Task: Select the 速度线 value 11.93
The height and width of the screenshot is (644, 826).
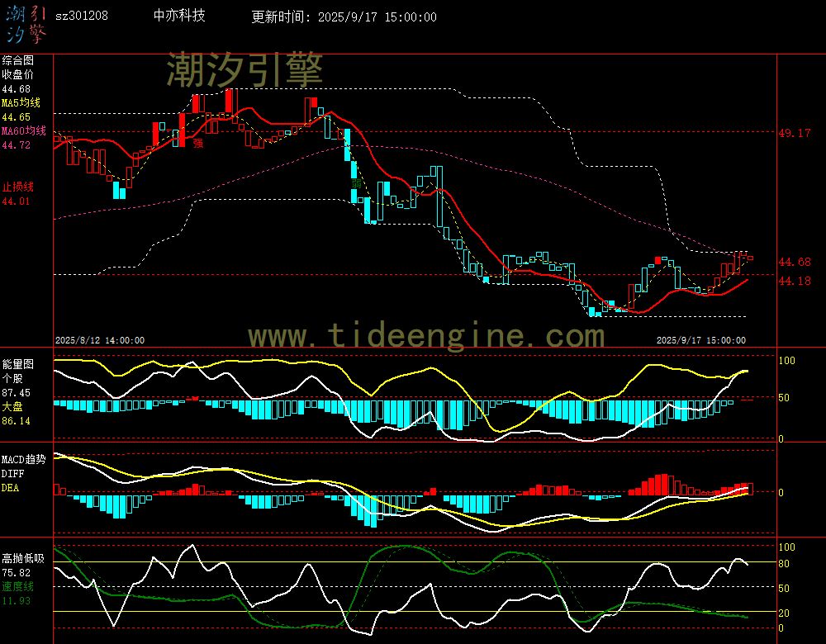Action: [x=17, y=601]
